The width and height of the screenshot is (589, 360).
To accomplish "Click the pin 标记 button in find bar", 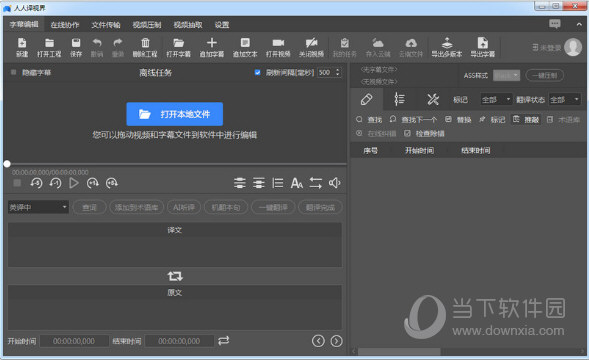I will click(x=492, y=119).
